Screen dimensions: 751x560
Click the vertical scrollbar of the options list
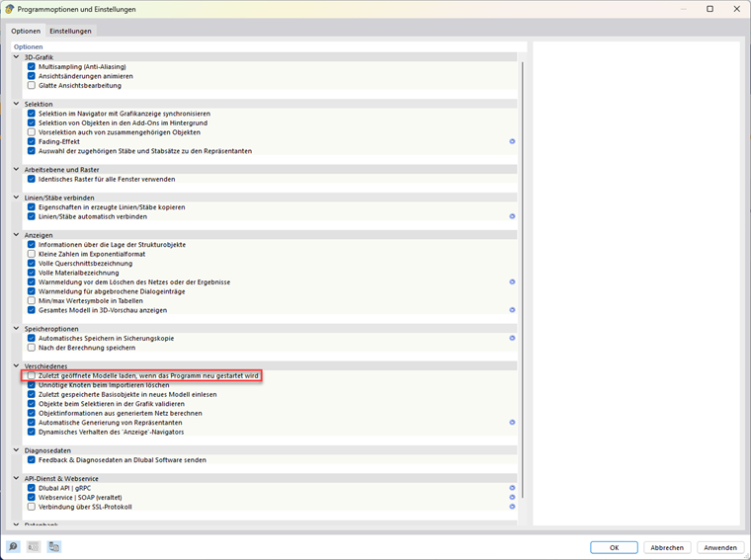[x=522, y=280]
